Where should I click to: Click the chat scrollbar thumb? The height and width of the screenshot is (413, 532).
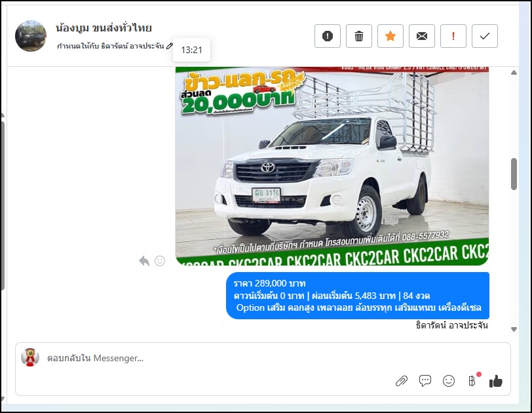pos(514,174)
